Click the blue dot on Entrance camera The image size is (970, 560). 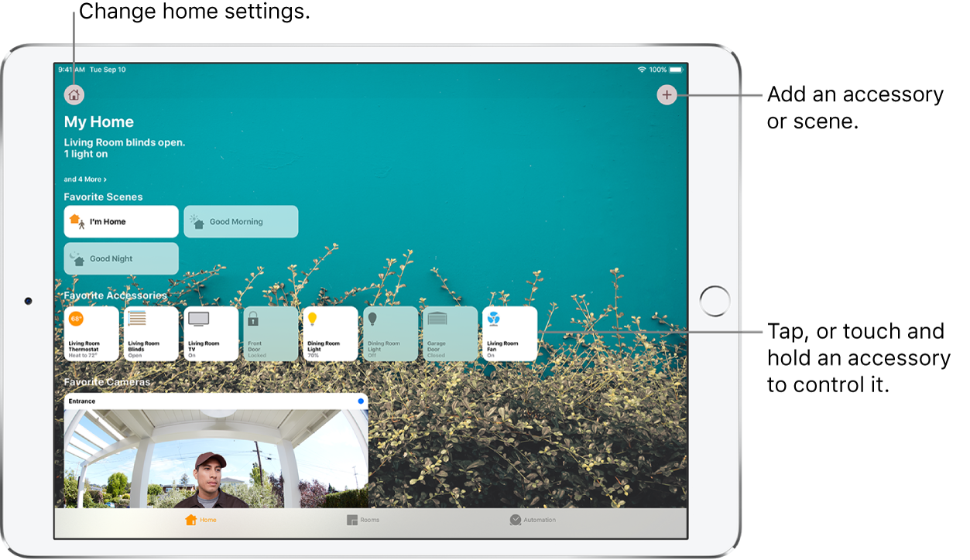click(x=361, y=401)
